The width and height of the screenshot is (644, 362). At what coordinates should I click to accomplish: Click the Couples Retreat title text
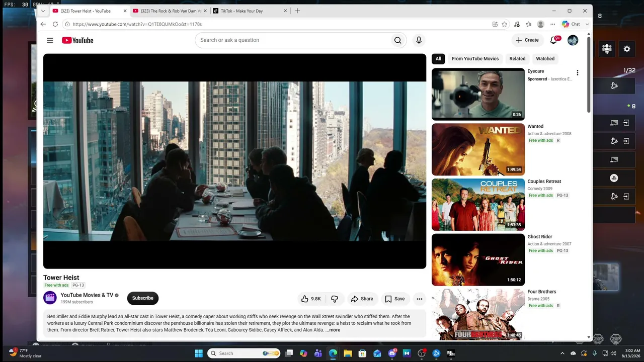pos(544,182)
